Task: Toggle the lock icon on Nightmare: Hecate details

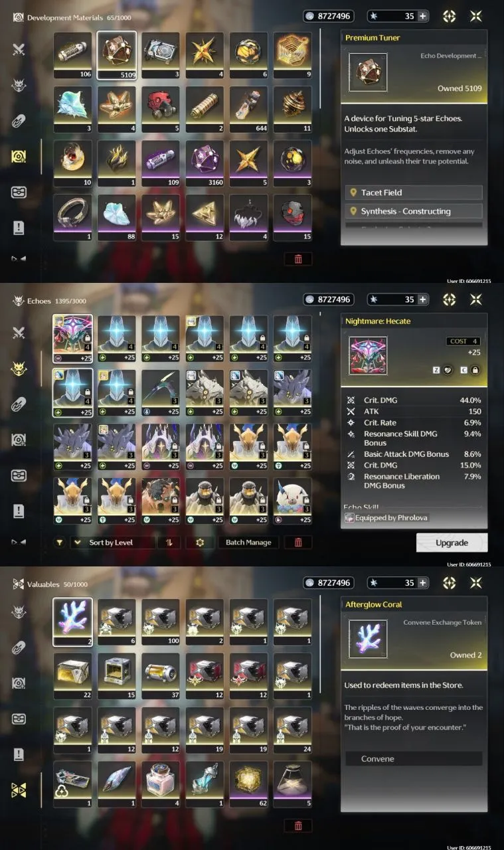Action: pyautogui.click(x=475, y=370)
